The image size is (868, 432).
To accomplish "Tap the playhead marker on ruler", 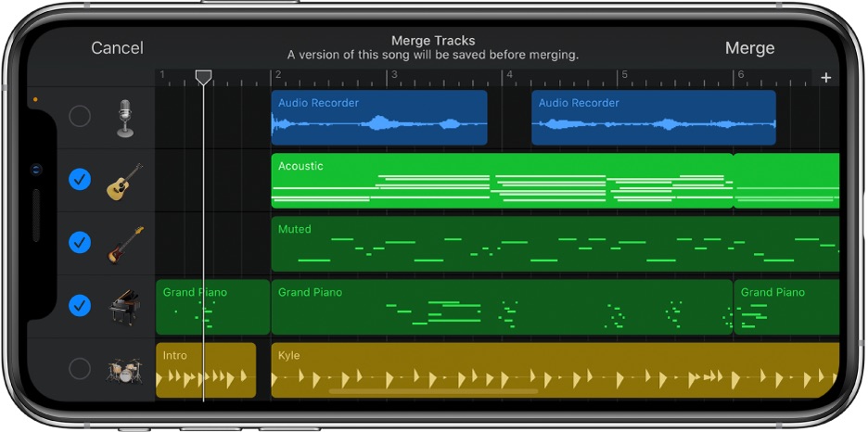I will click(x=204, y=77).
